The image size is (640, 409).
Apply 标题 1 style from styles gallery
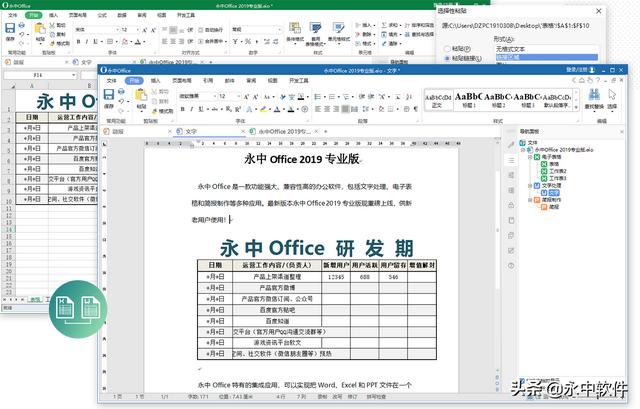[468, 100]
